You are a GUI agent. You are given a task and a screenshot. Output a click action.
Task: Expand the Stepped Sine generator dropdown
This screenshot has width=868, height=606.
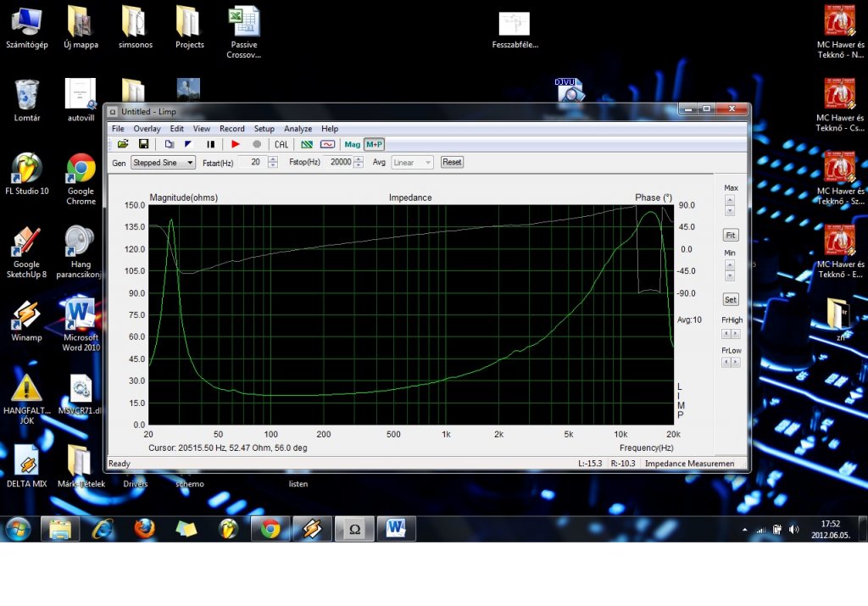[x=190, y=162]
